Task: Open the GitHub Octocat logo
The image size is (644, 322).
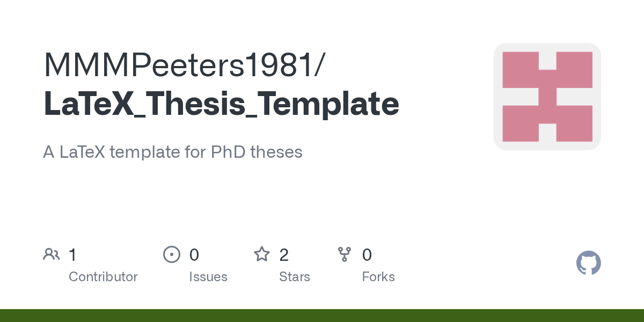Action: point(589,263)
